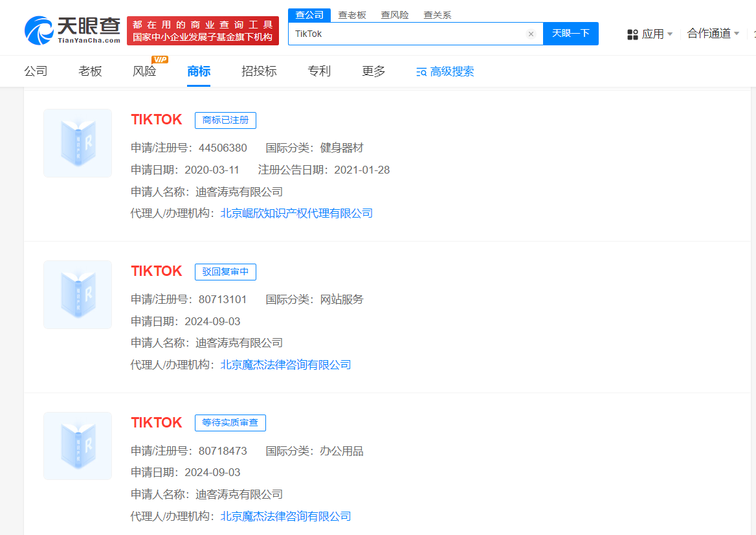Open trademark thumbnail for 健身器材 entry
This screenshot has height=535, width=756.
click(78, 143)
